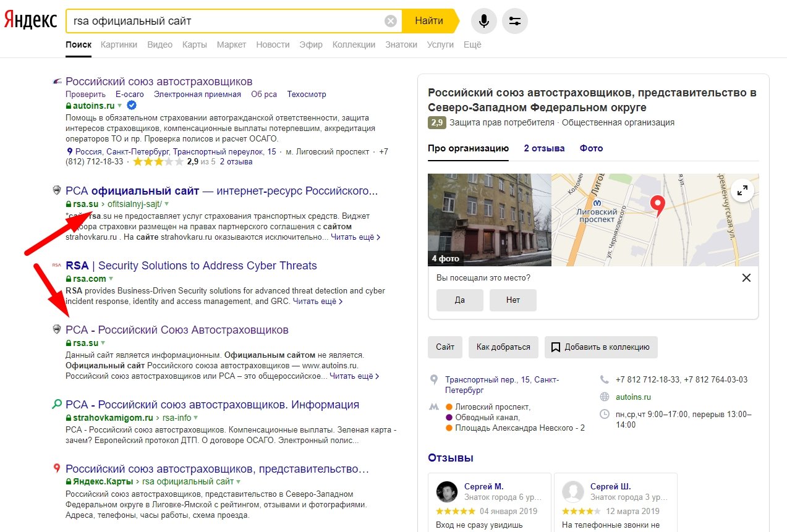The height and width of the screenshot is (532, 787).
Task: Open the dropdown arrow next to rsa.su in the fourth result
Action: click(103, 343)
